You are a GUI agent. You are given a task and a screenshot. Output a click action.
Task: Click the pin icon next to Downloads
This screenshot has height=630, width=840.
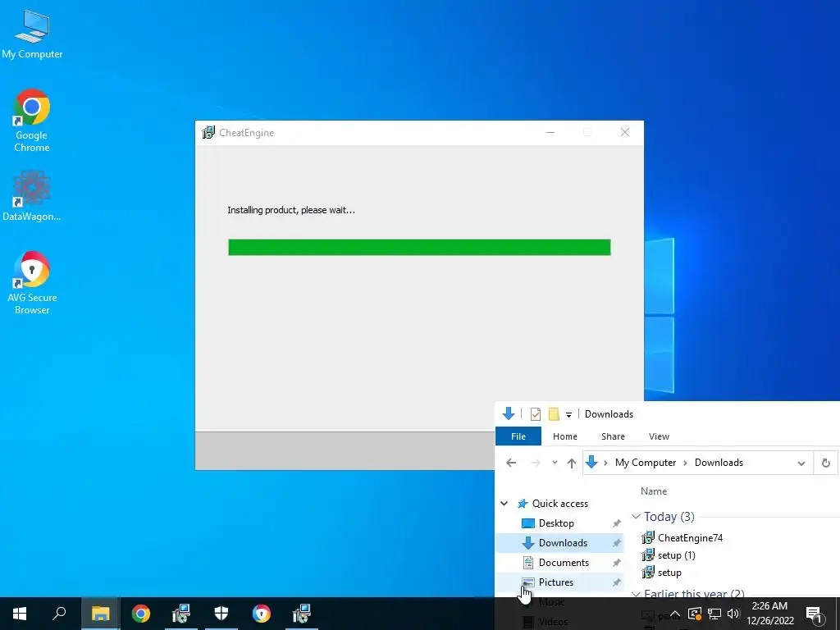click(617, 543)
